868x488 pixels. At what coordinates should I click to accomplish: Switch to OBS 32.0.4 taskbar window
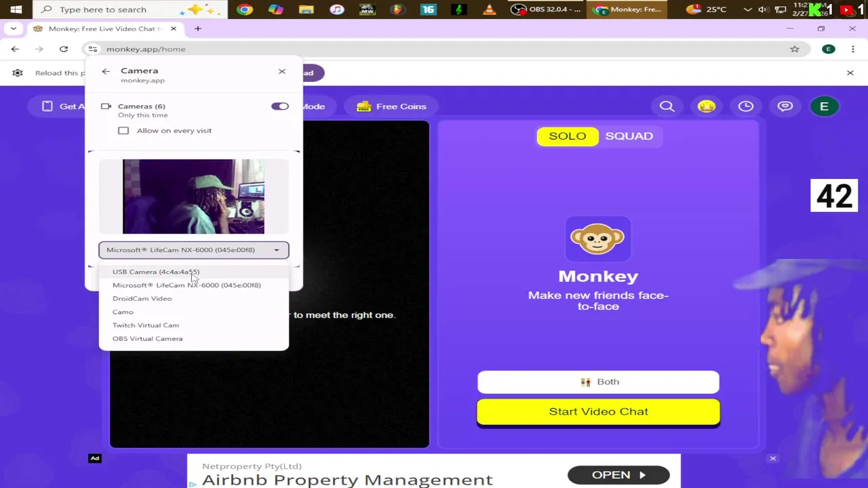[547, 9]
